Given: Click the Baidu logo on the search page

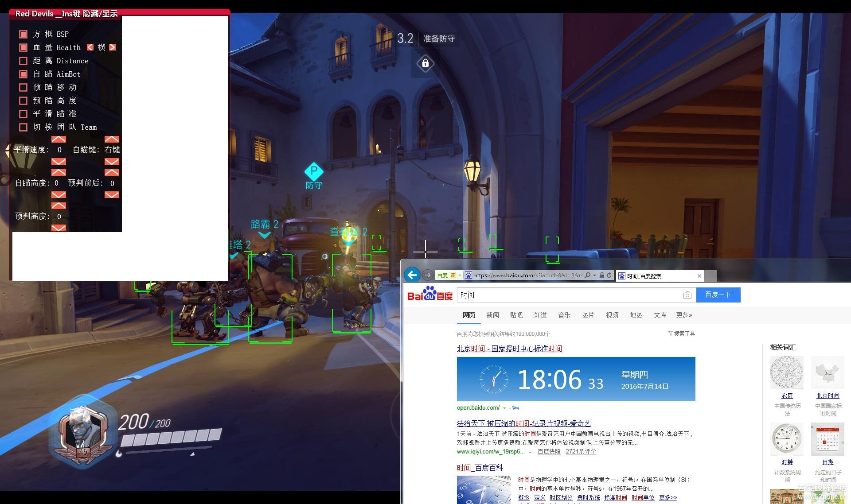Looking at the screenshot, I should pos(430,294).
